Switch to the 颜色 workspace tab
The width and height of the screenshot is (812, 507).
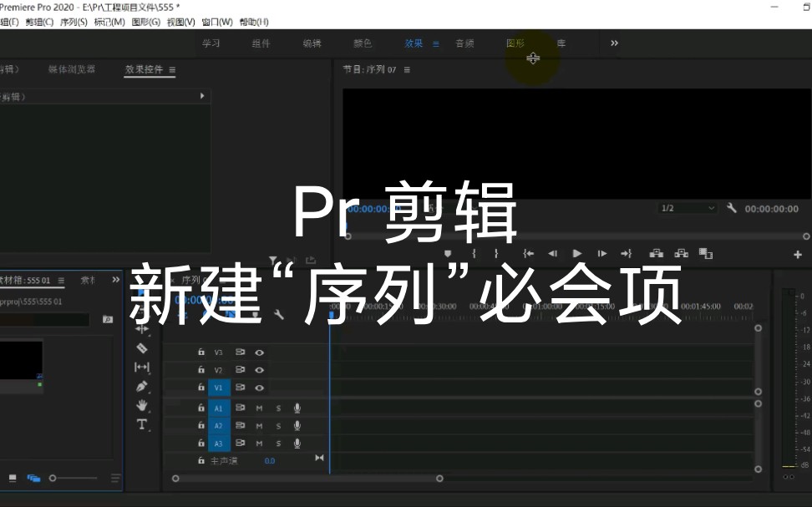[363, 43]
